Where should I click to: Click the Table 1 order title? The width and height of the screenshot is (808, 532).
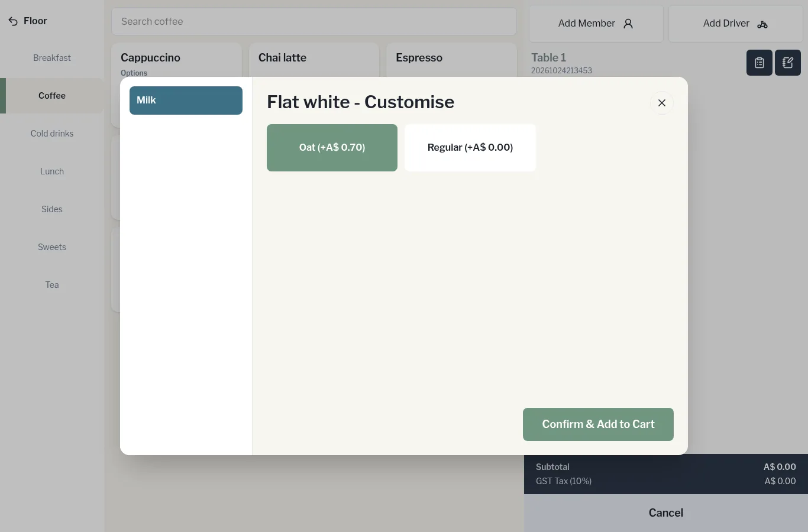click(x=548, y=57)
